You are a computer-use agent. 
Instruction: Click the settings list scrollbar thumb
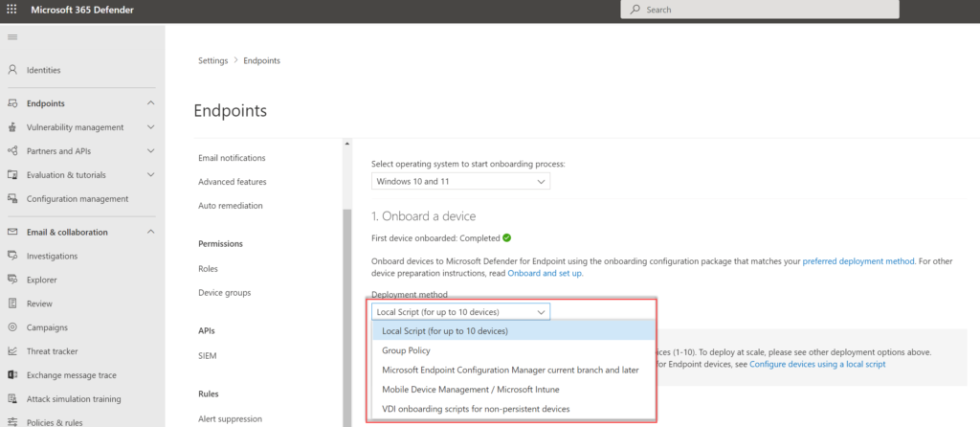coord(347,318)
